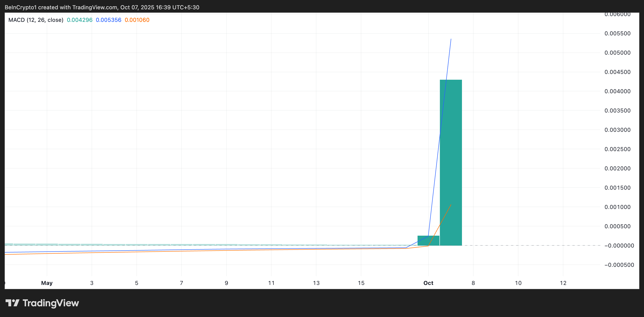Image resolution: width=644 pixels, height=317 pixels.
Task: Click the MACD (12, 26, close) indicator label
Action: click(36, 20)
